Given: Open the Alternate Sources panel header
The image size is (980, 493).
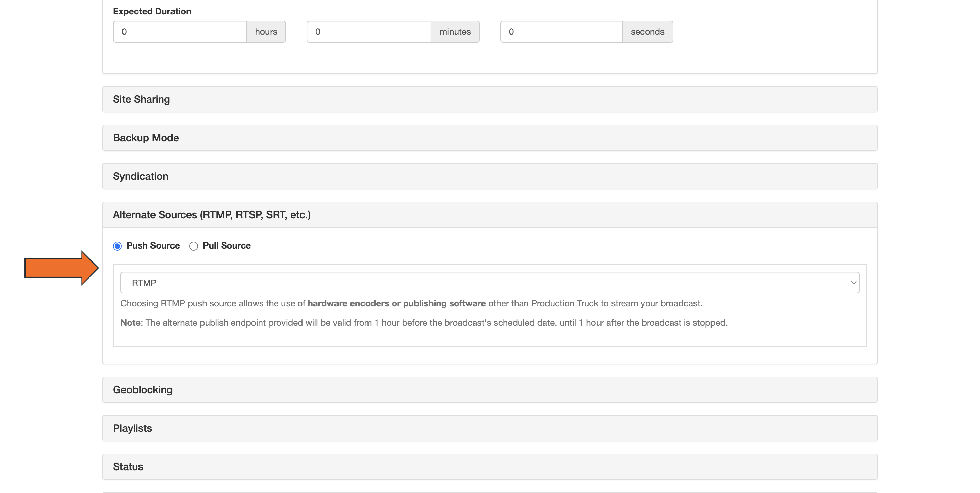Looking at the screenshot, I should point(212,214).
